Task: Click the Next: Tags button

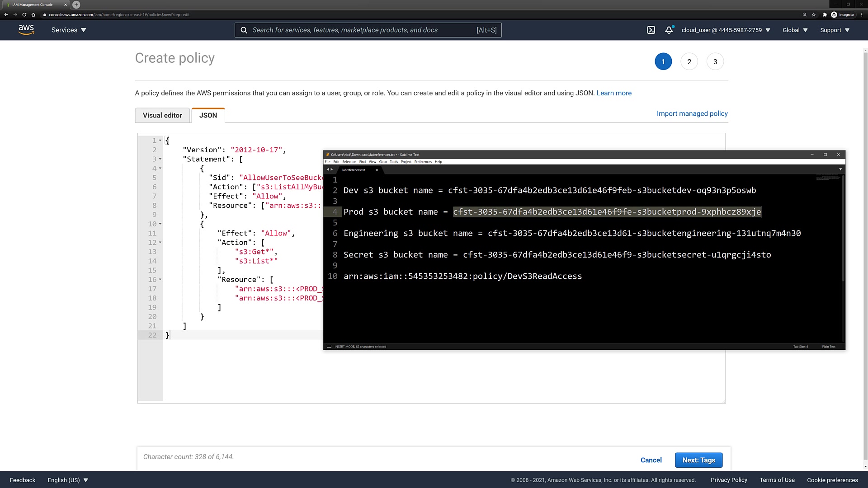Action: pos(698,460)
